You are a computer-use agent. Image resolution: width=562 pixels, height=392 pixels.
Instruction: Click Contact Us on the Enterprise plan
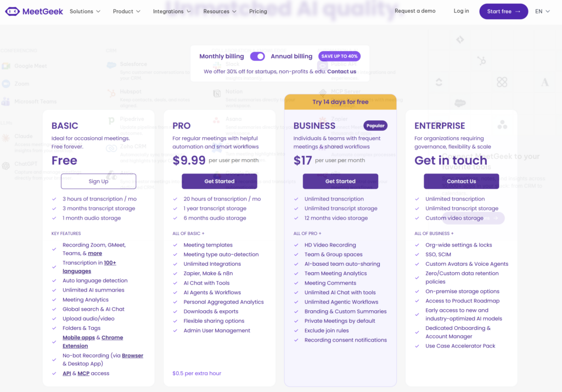click(461, 181)
